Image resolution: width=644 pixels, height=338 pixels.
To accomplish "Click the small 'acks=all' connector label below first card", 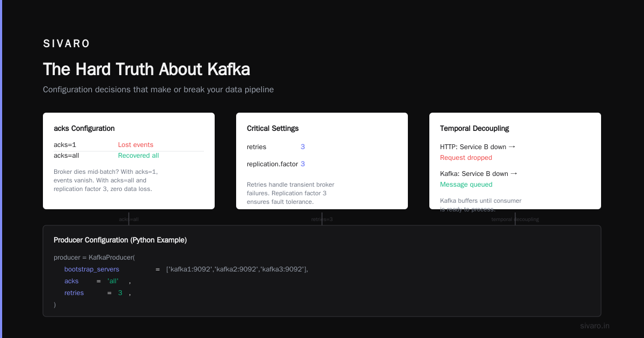I will (129, 219).
